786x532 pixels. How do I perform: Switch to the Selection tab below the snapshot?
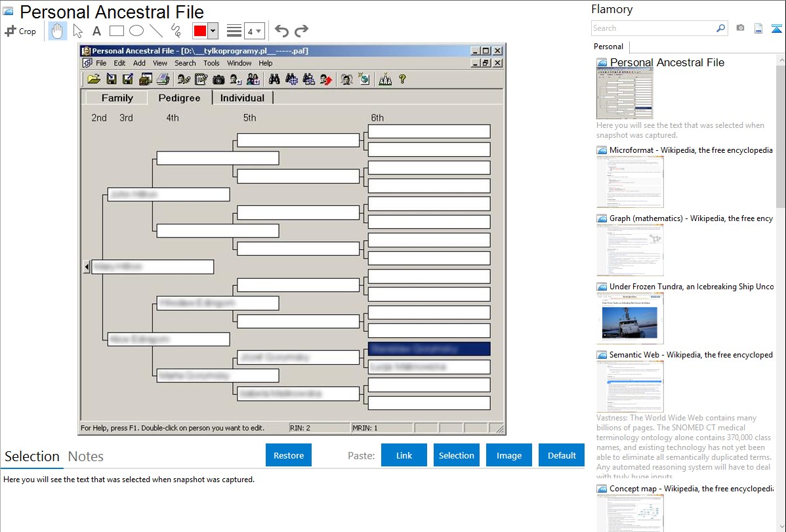32,457
